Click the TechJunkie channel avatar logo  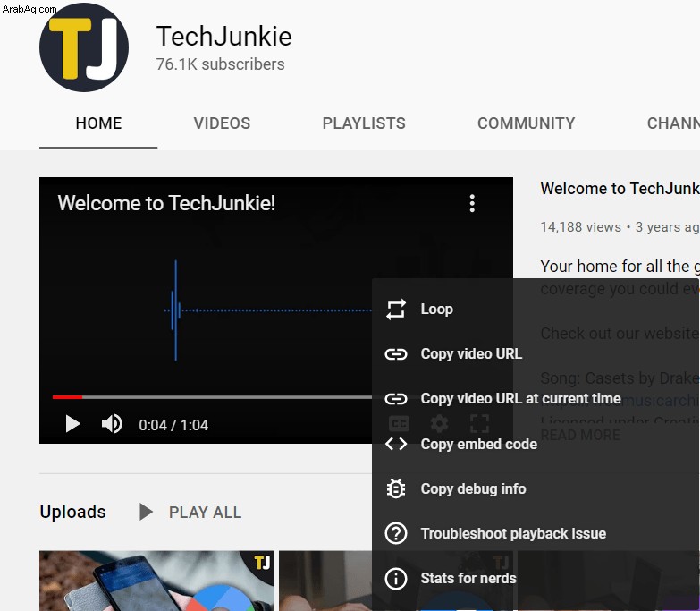coord(84,47)
